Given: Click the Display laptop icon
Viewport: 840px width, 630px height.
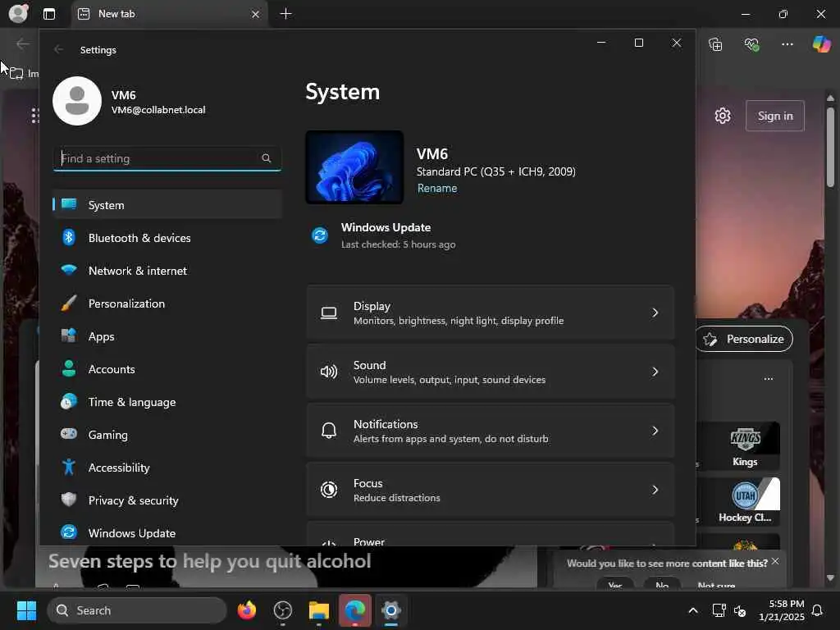Looking at the screenshot, I should [x=329, y=313].
